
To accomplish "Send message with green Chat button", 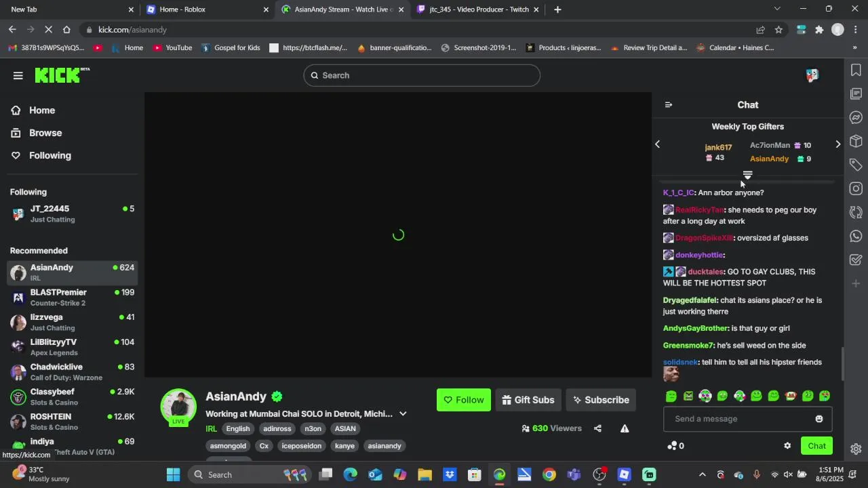I will coord(816,446).
